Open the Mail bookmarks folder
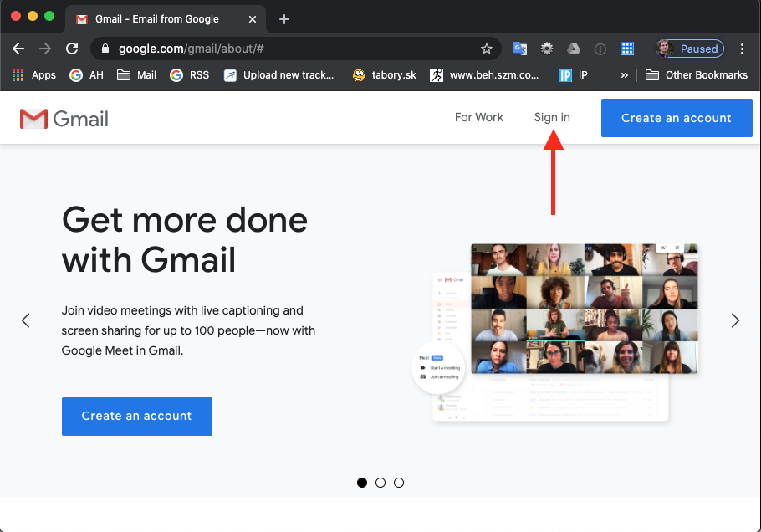The image size is (761, 532). pos(136,75)
